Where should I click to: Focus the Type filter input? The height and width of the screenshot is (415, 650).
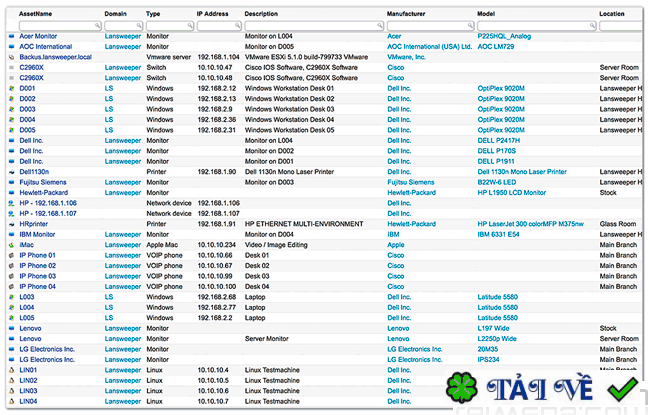(x=170, y=26)
